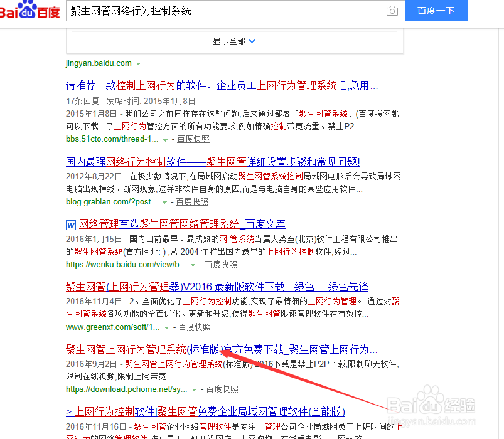
Task: Open 百度快照 for download.pchome.net result
Action: pyautogui.click(x=222, y=389)
